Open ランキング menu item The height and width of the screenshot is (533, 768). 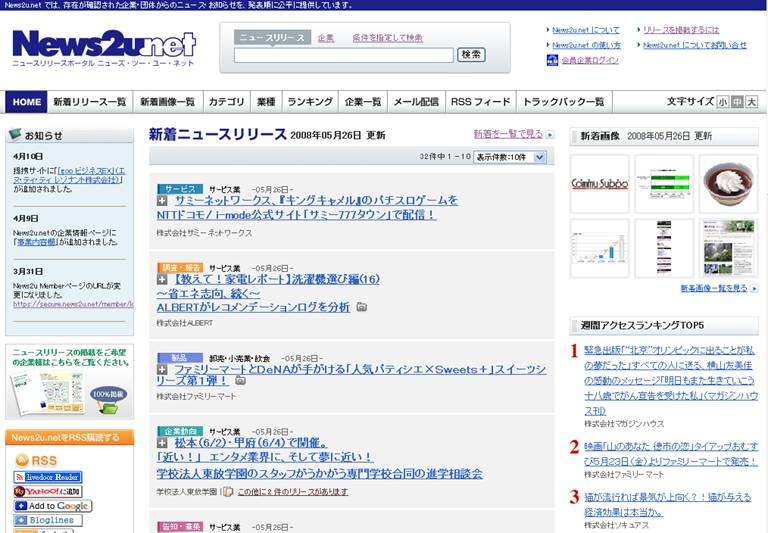pos(310,102)
